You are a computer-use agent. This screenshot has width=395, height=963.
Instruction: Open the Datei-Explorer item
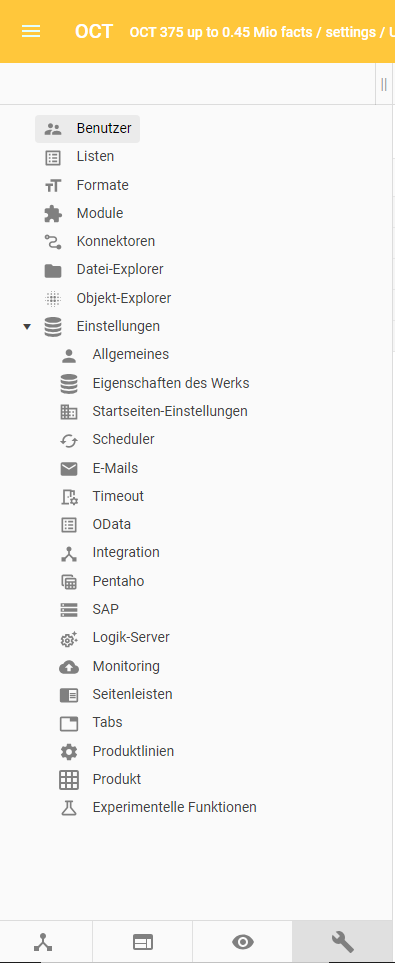point(120,270)
